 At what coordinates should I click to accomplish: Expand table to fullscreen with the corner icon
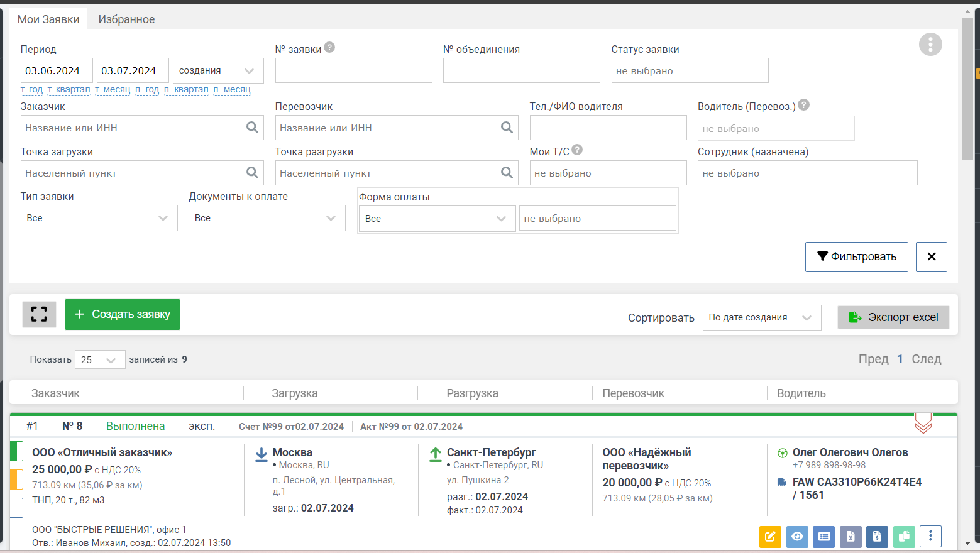coord(38,314)
